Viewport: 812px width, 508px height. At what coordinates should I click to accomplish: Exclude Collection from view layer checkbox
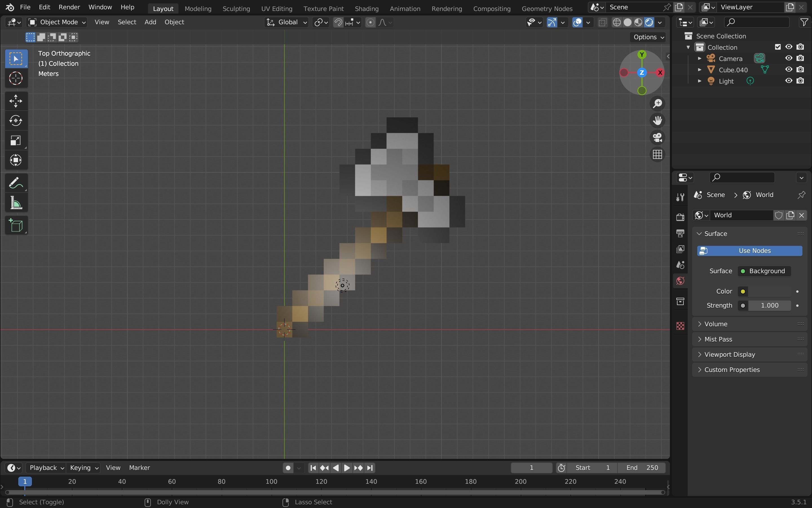pos(778,47)
